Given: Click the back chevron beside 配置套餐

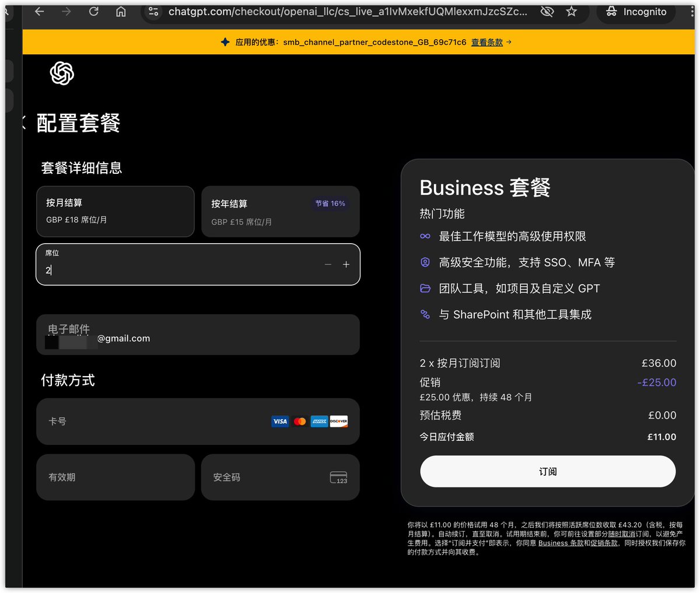Looking at the screenshot, I should pyautogui.click(x=24, y=122).
